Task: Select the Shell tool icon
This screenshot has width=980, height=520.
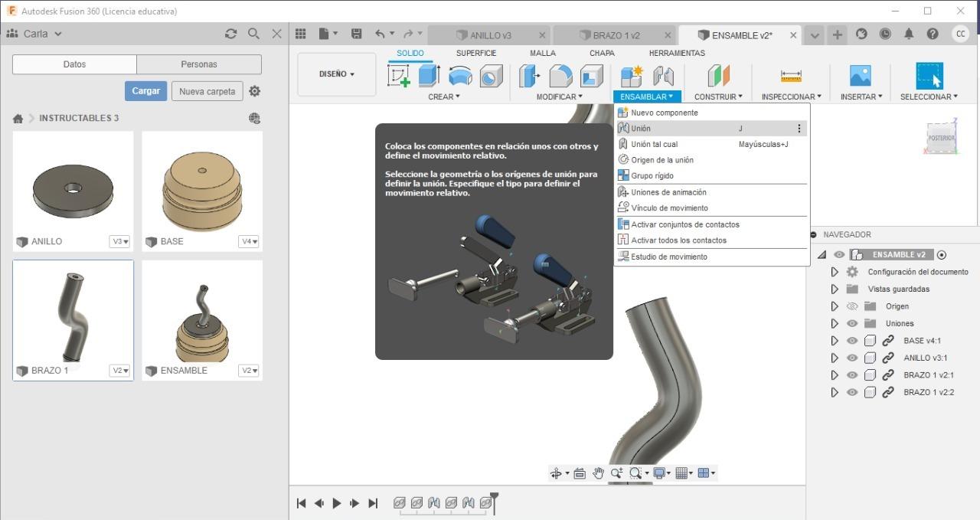Action: (x=591, y=75)
